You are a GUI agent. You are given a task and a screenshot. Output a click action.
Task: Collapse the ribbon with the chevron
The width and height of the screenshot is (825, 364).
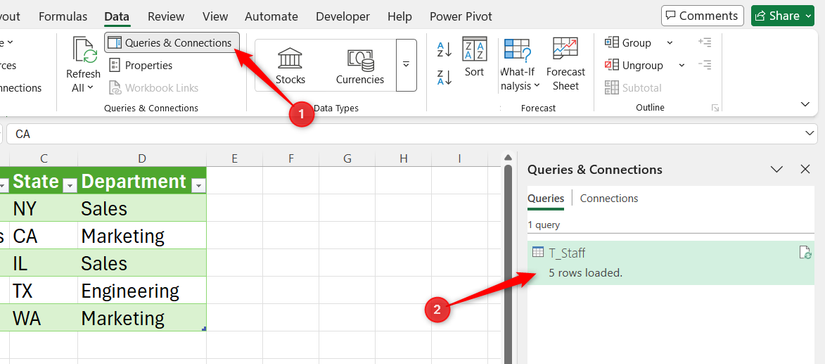[x=805, y=104]
